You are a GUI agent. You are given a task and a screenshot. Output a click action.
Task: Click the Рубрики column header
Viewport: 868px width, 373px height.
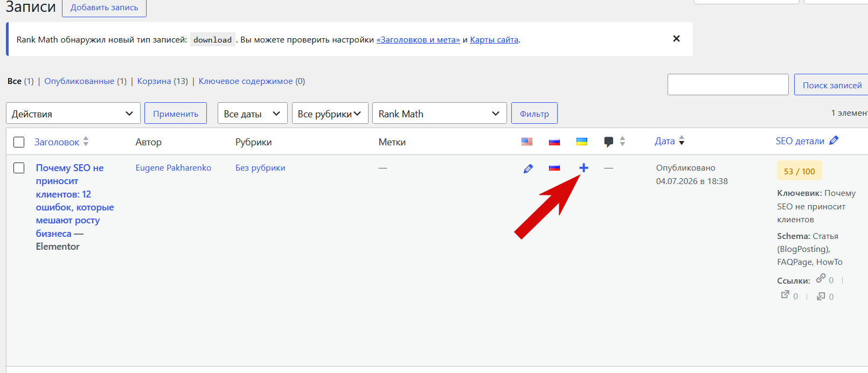point(254,142)
